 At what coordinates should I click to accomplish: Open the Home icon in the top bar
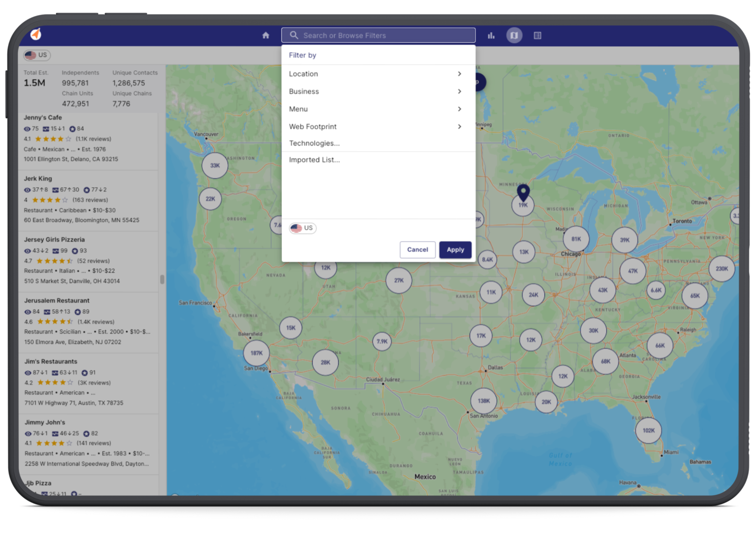click(265, 35)
